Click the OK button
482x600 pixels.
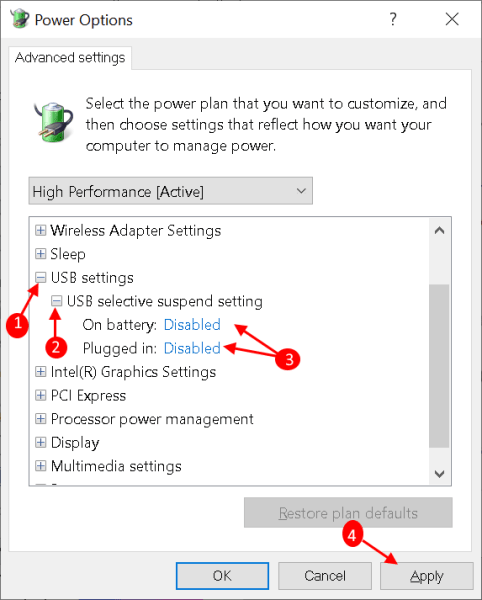tap(222, 576)
